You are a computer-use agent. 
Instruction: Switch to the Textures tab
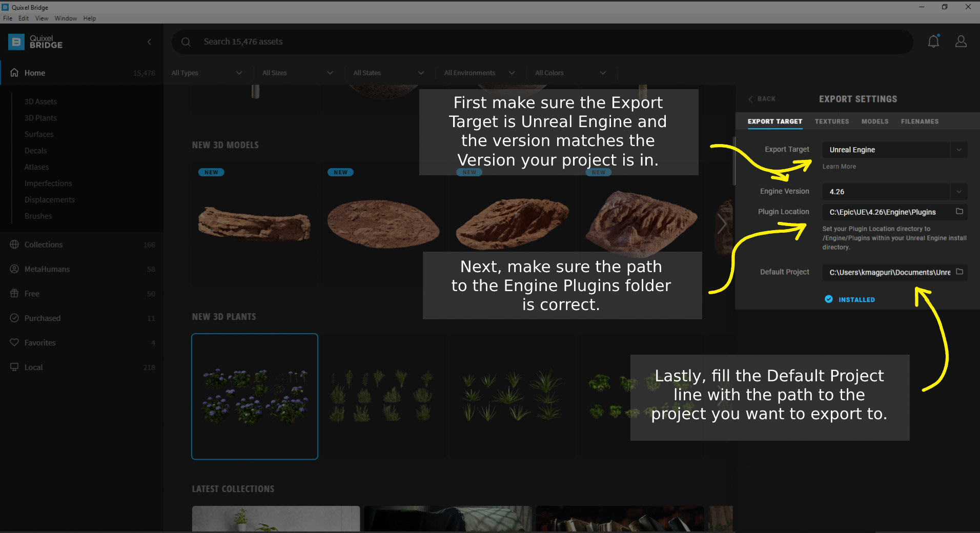click(832, 121)
